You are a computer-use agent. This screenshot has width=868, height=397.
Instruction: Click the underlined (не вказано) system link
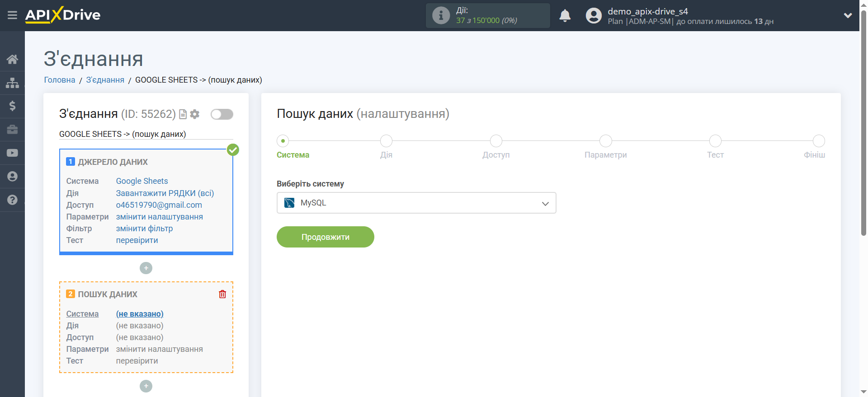click(140, 314)
